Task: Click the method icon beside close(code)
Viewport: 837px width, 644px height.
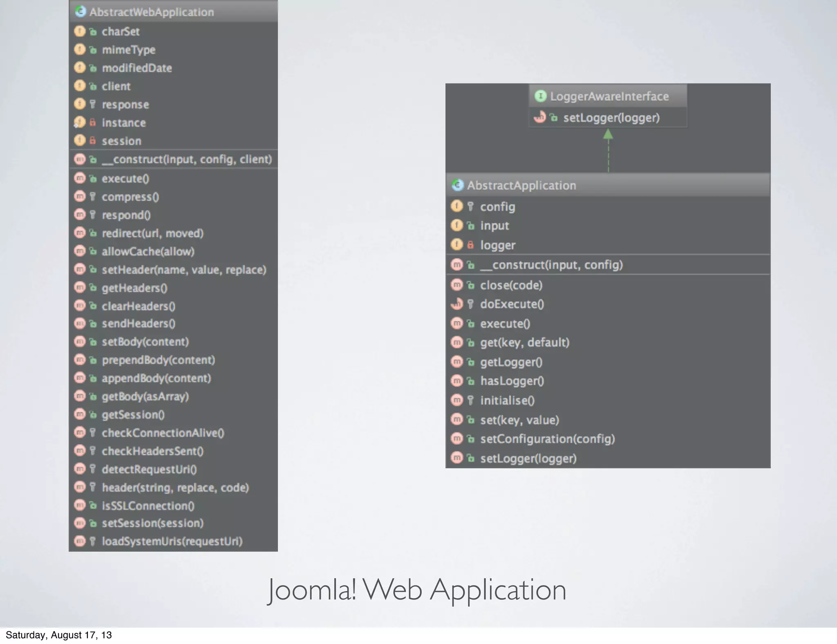Action: [x=457, y=285]
